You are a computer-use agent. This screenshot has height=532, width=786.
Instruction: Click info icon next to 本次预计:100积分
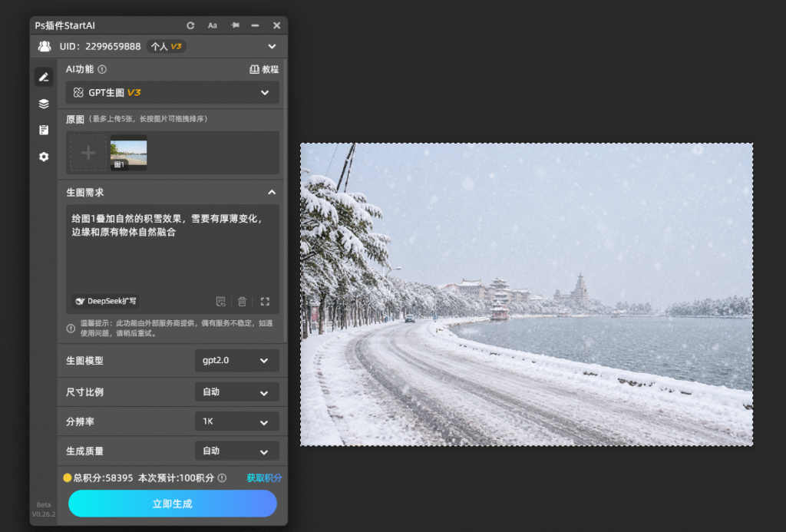coord(222,477)
